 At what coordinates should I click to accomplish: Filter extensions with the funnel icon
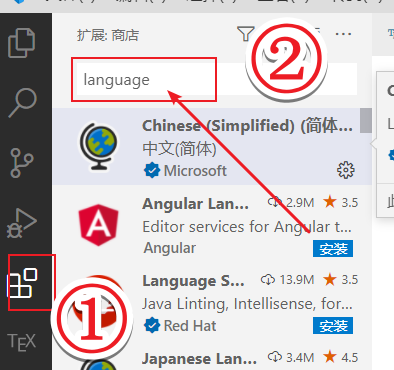246,34
